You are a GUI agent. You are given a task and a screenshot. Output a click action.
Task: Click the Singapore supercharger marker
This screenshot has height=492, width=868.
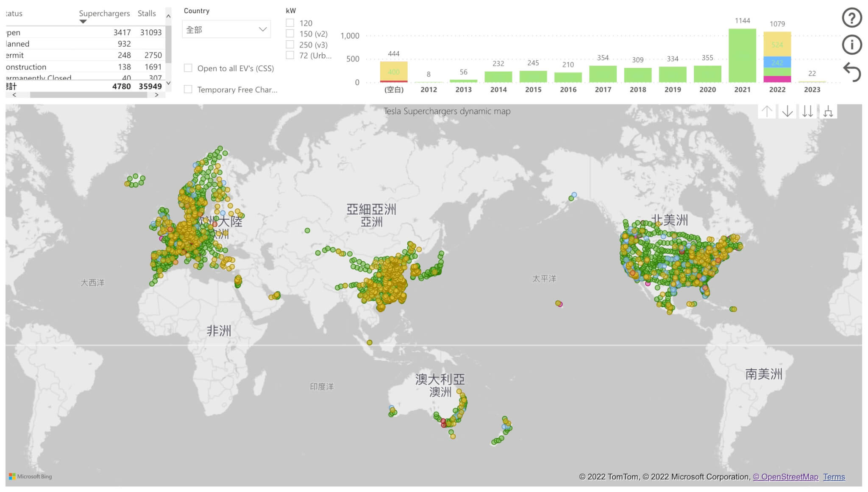[x=370, y=342]
